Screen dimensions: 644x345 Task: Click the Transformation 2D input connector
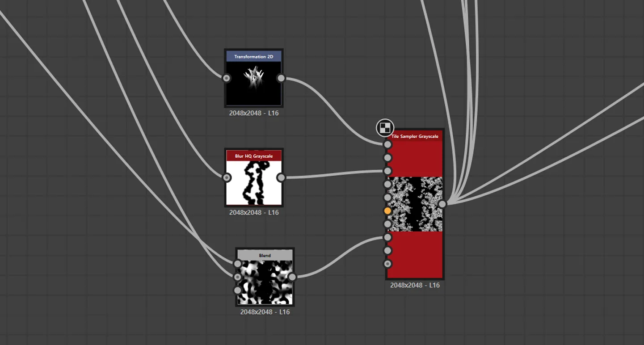pos(227,78)
